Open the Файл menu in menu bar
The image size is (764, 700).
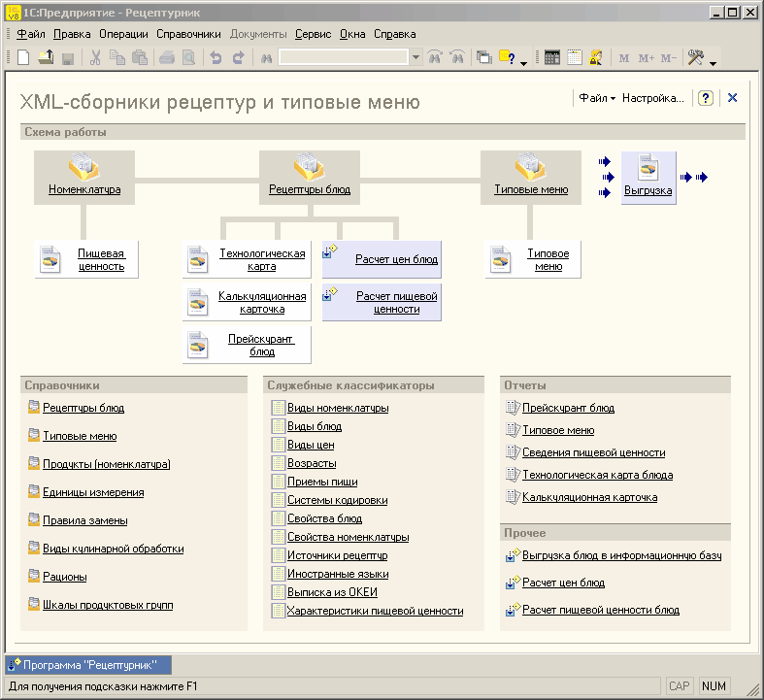click(31, 34)
